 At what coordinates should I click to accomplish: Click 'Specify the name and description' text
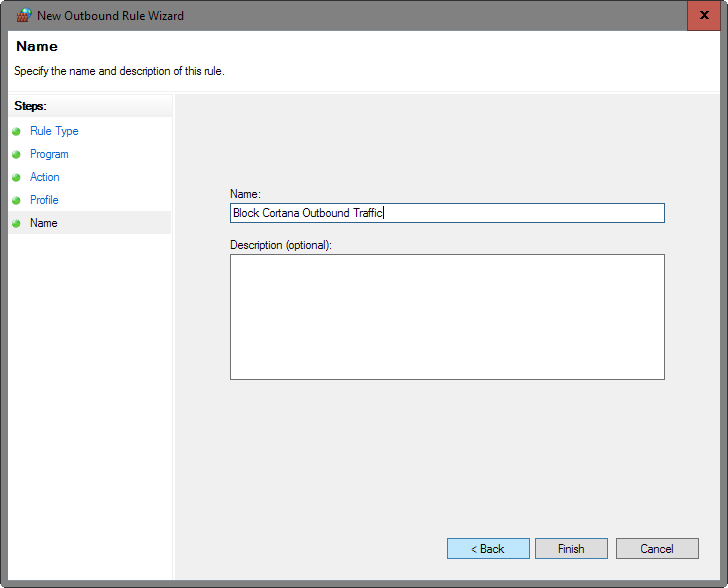(119, 71)
